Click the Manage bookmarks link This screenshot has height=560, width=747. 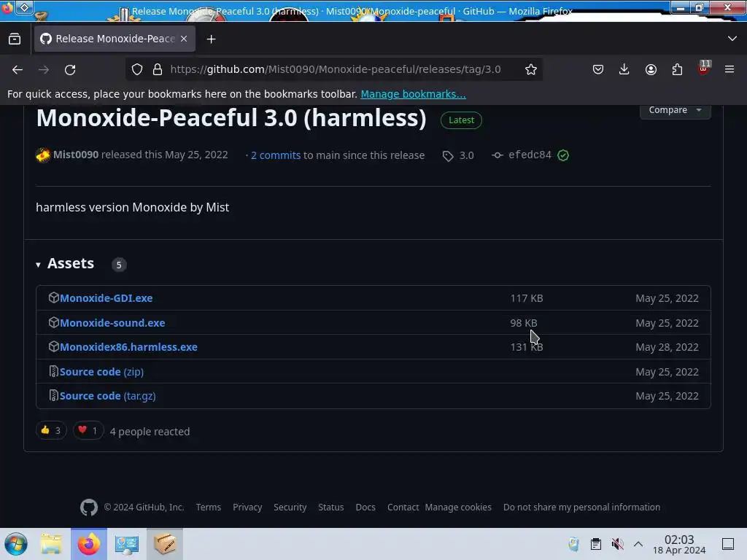(x=413, y=94)
